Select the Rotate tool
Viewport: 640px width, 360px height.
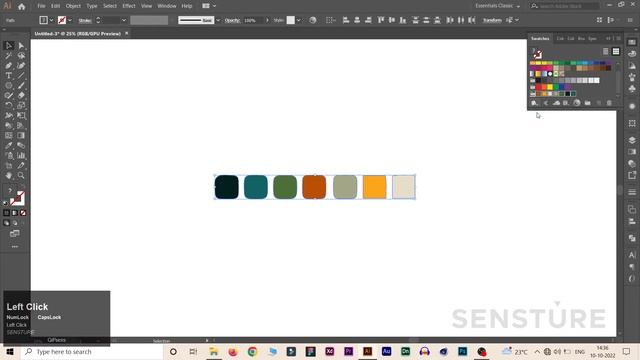[x=9, y=106]
